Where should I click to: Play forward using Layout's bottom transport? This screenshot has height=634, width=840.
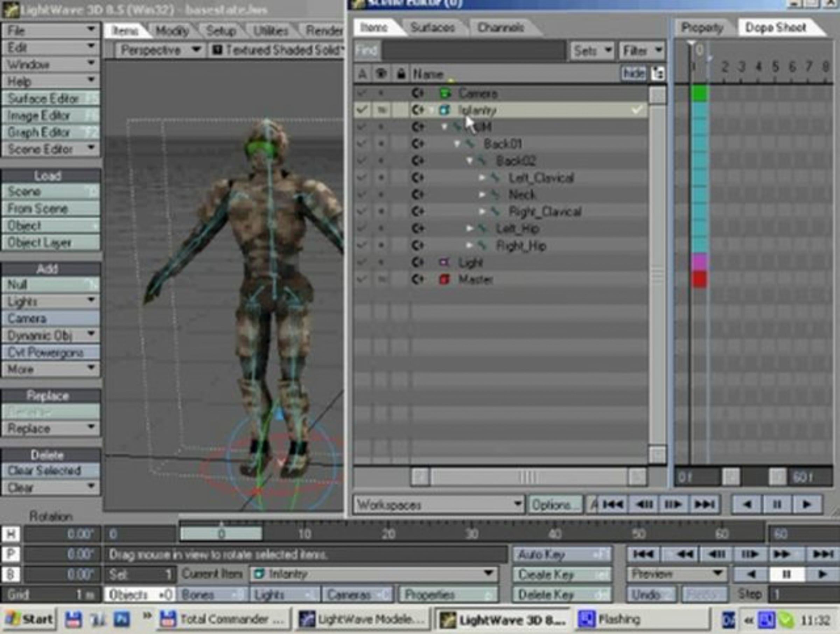[822, 574]
